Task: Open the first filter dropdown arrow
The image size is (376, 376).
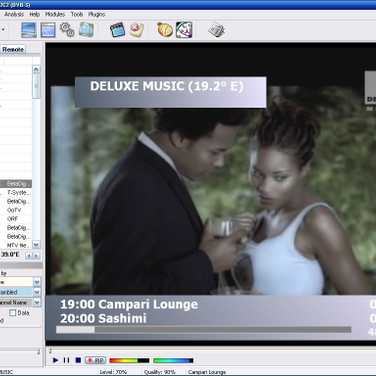Action: 37,282
